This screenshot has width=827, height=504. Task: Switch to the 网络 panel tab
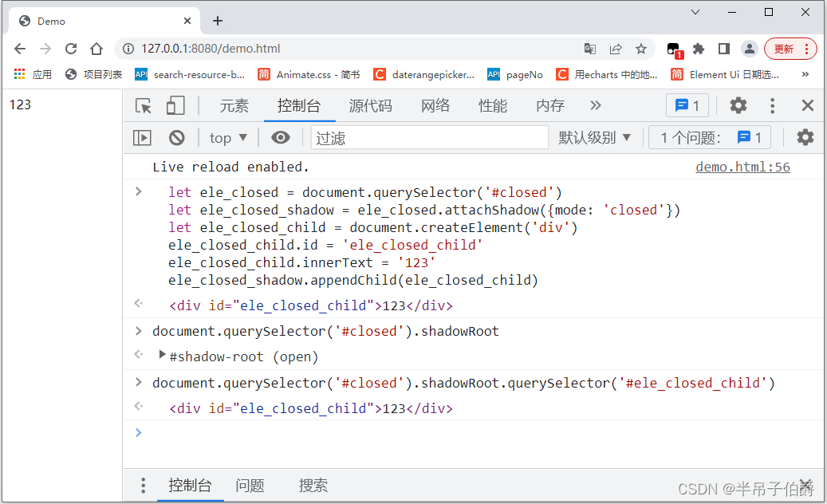435,104
